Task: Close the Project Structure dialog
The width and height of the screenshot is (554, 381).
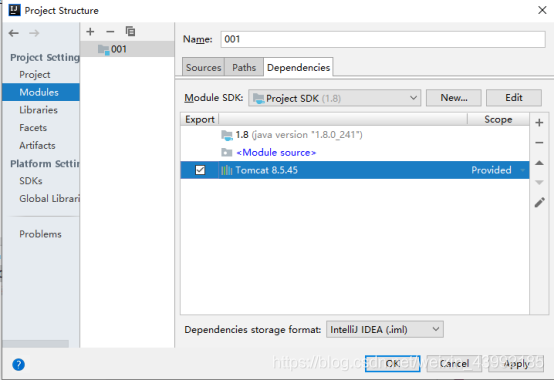Action: pos(542,10)
